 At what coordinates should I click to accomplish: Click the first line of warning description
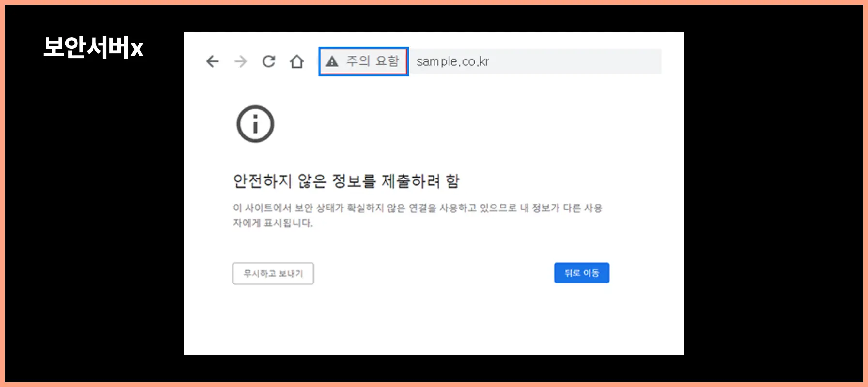(417, 208)
